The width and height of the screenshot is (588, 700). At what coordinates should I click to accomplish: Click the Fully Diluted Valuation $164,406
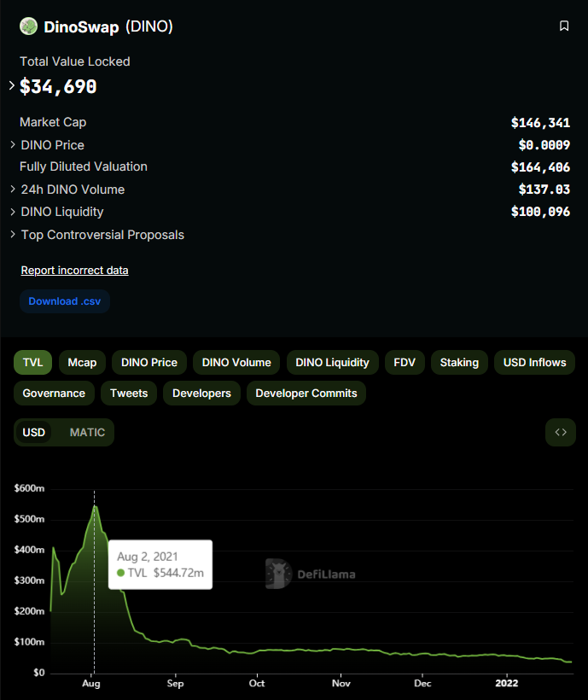click(x=540, y=167)
